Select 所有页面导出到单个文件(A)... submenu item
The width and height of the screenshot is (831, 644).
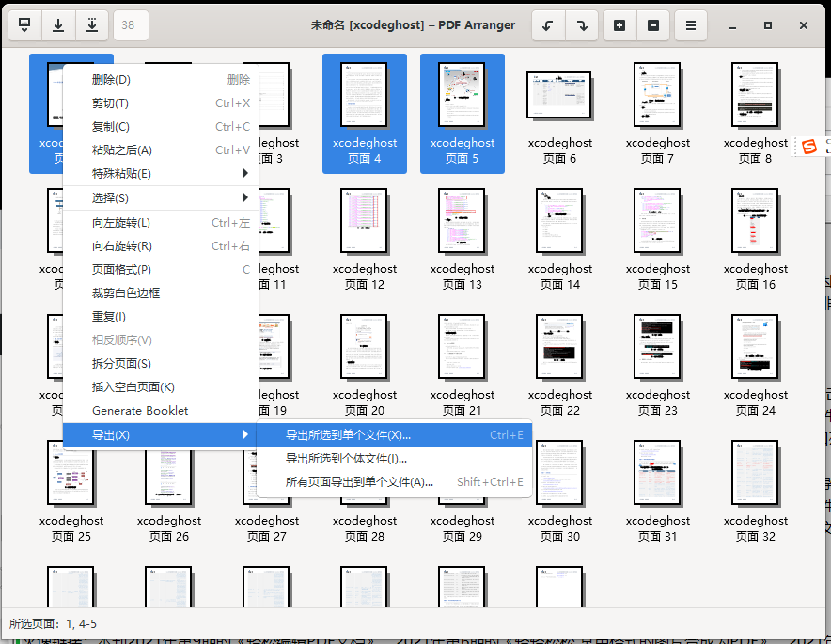point(394,481)
